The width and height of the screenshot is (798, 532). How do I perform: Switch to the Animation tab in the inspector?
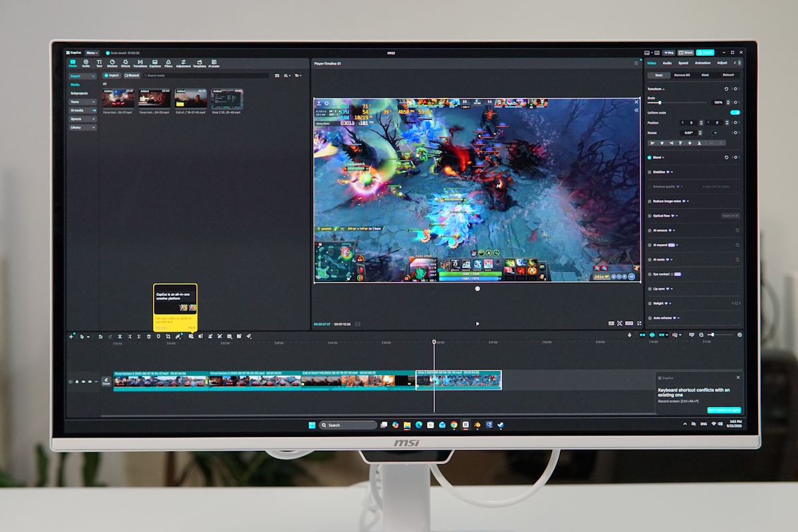[703, 63]
